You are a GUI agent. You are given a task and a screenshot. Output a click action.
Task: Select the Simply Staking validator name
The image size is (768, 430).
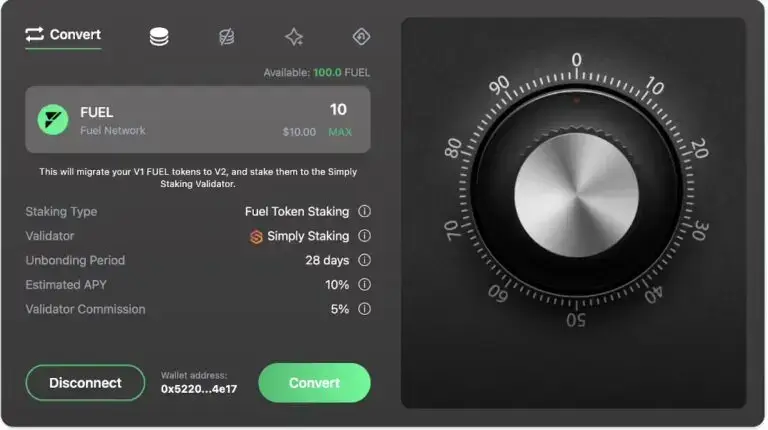click(308, 237)
